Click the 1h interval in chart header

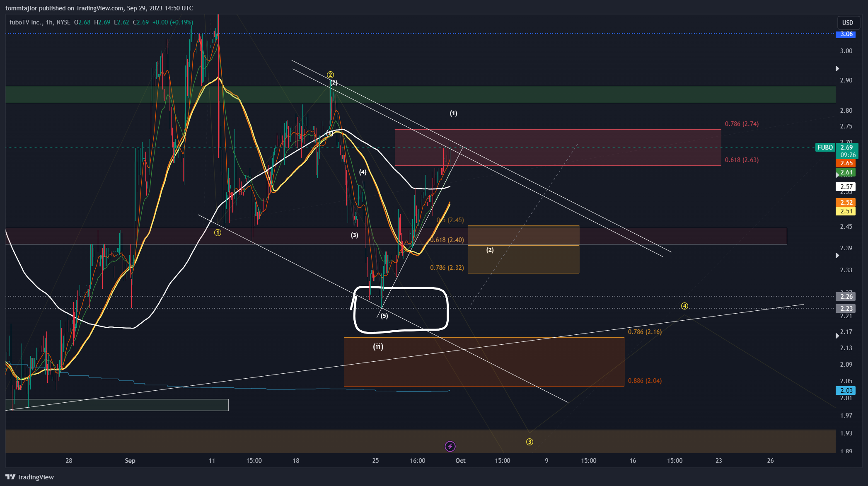pyautogui.click(x=49, y=22)
